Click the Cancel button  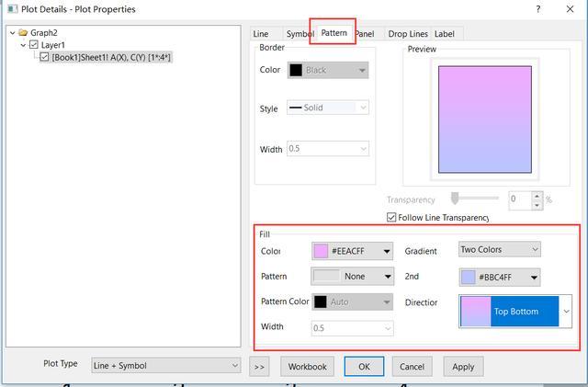click(x=412, y=367)
